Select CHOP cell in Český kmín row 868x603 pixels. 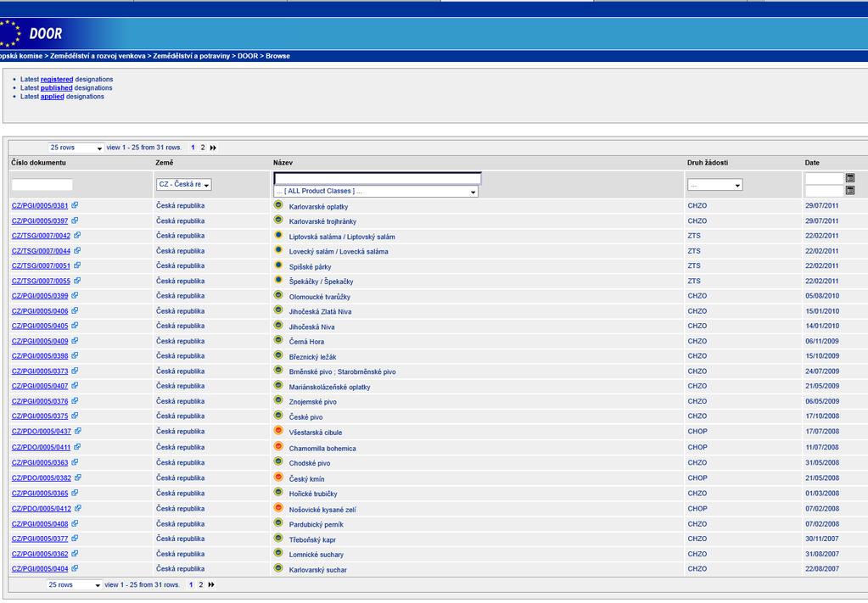point(697,478)
